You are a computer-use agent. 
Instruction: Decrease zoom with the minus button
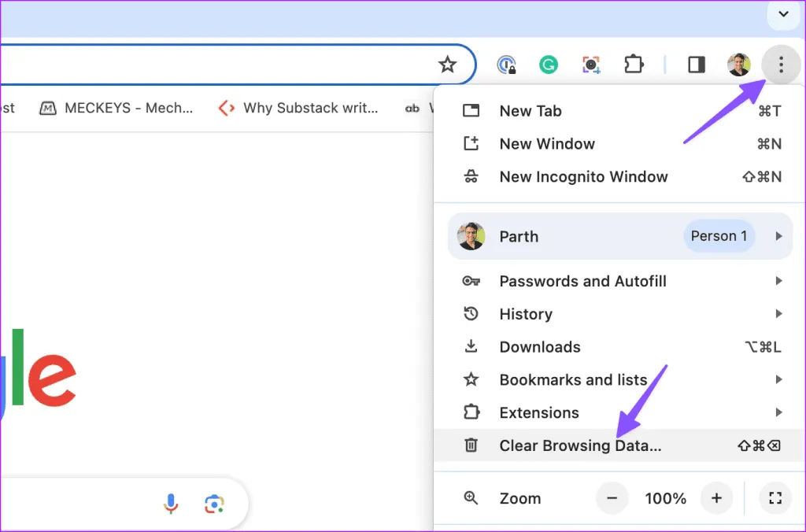pyautogui.click(x=612, y=498)
